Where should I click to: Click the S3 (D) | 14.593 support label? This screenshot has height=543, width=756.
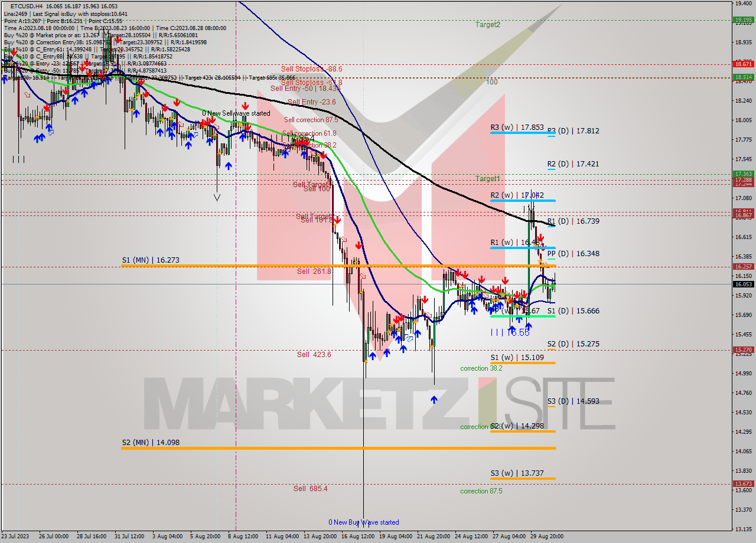(573, 401)
